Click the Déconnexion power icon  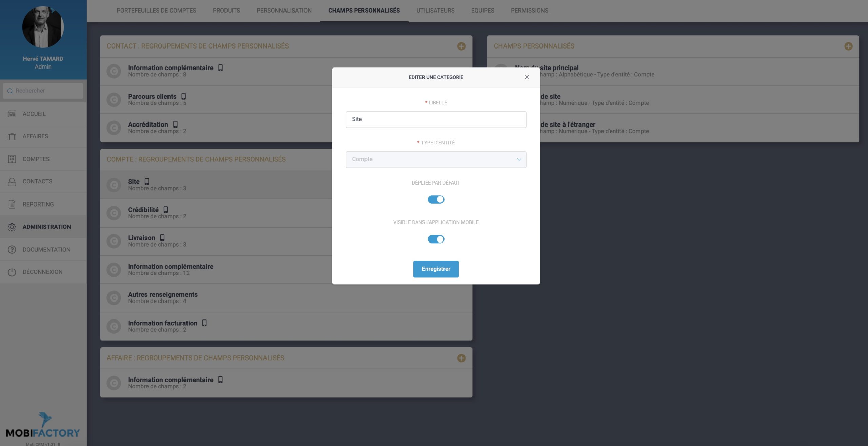(12, 272)
